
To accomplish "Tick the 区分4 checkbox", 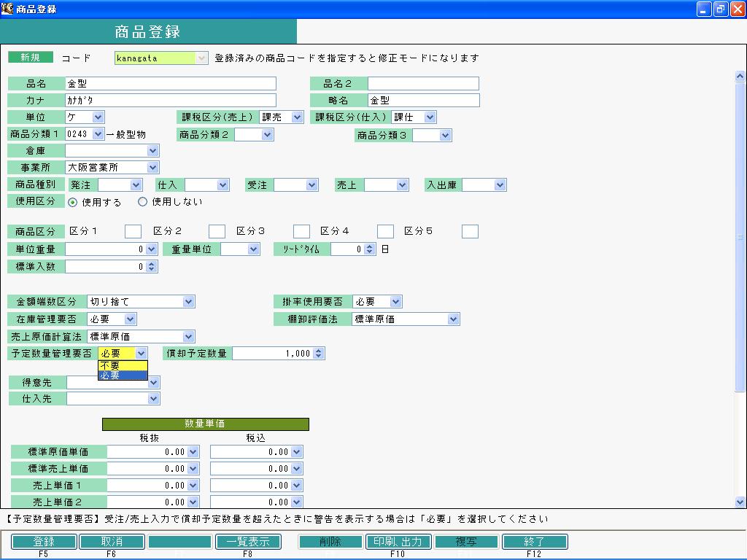I will click(385, 231).
